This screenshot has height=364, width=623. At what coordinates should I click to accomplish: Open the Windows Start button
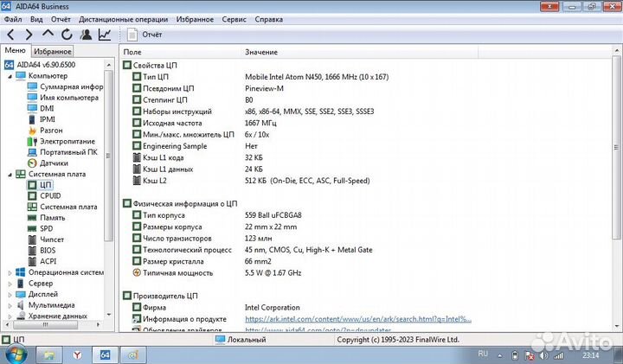coord(16,354)
